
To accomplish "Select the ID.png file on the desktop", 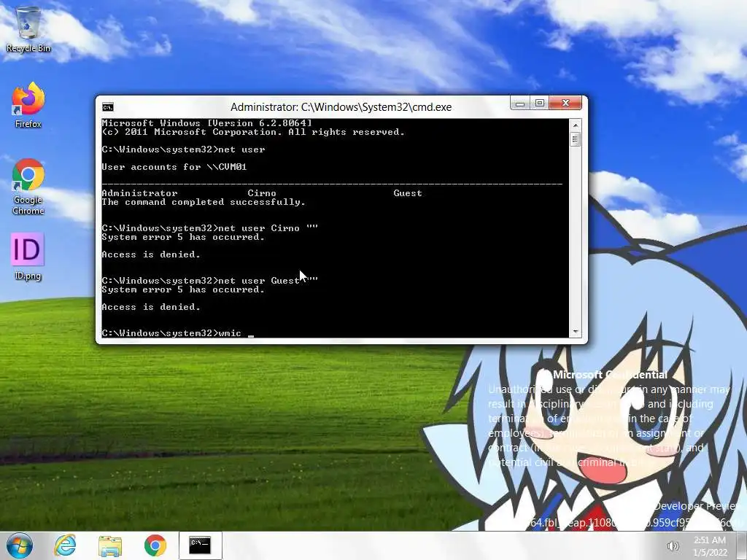I will tap(28, 257).
